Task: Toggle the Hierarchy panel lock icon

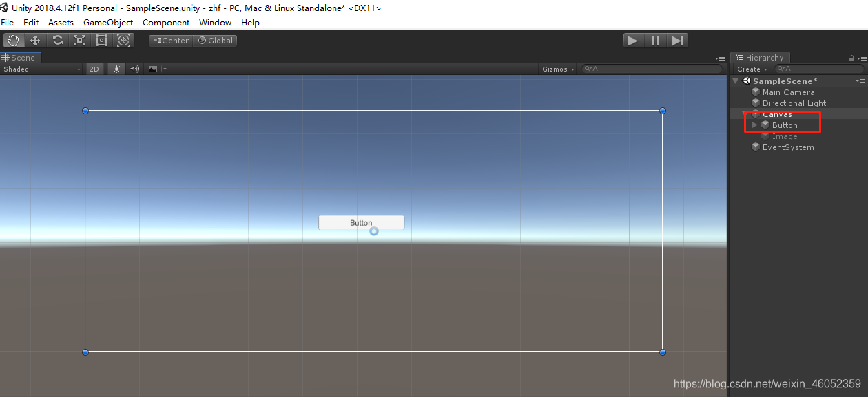Action: coord(852,58)
